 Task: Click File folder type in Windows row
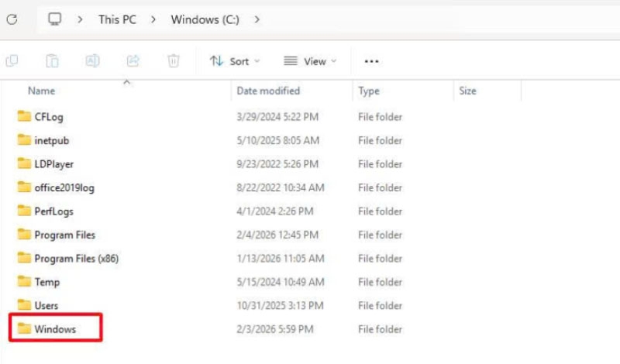point(380,329)
